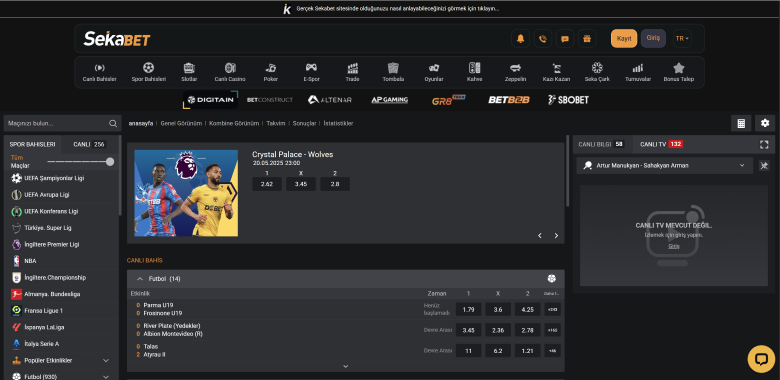Select the Poker icon
Viewport: 780px width, 380px height.
271,73
